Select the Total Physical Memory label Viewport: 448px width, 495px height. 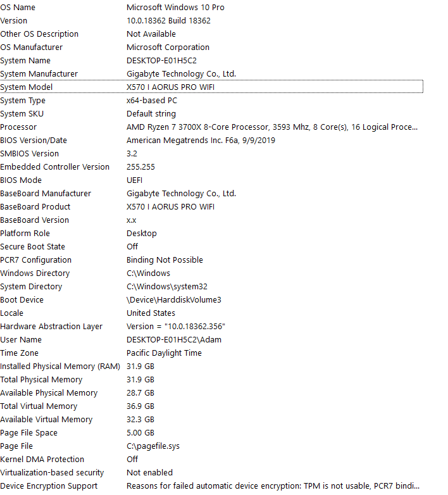[x=41, y=379]
